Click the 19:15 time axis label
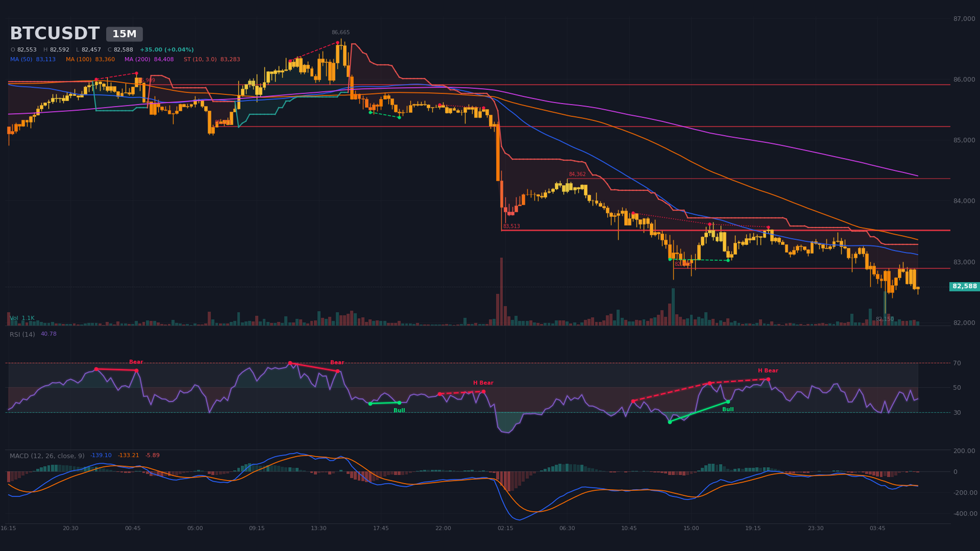The image size is (980, 551). 753,528
